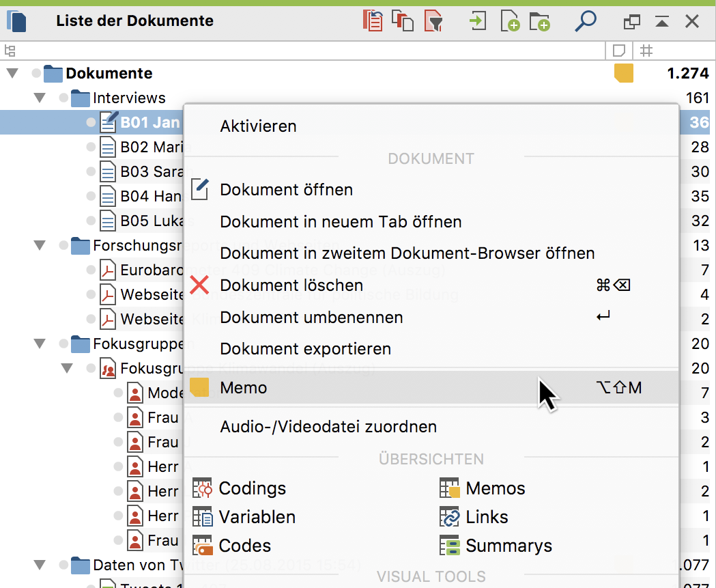Toggle activation circle of Interviews folder
The width and height of the screenshot is (716, 588).
point(63,98)
